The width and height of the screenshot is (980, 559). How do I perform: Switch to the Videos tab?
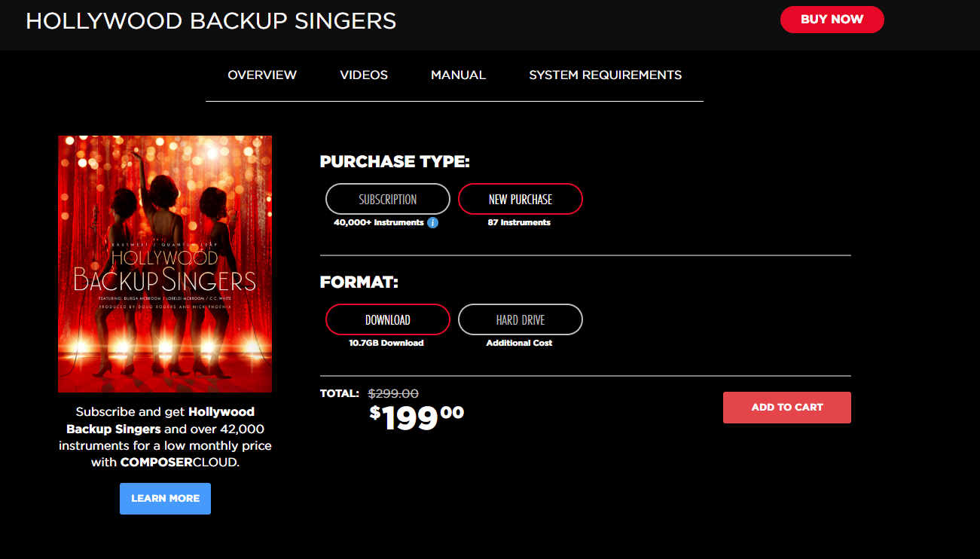[x=364, y=75]
